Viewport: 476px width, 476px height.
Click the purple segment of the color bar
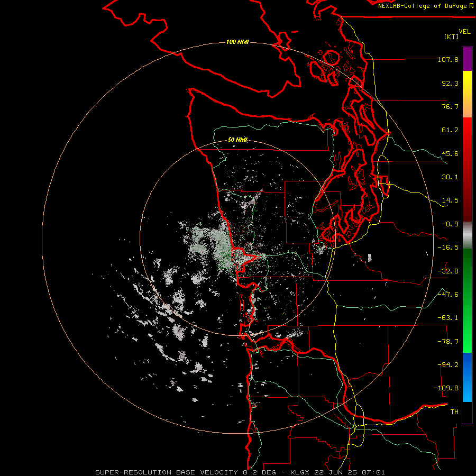click(x=467, y=59)
